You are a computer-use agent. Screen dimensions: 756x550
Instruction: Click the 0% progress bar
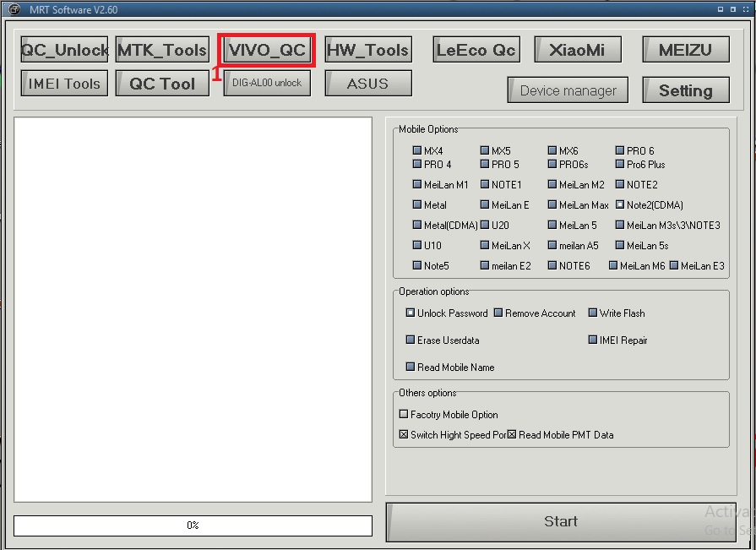(x=193, y=525)
